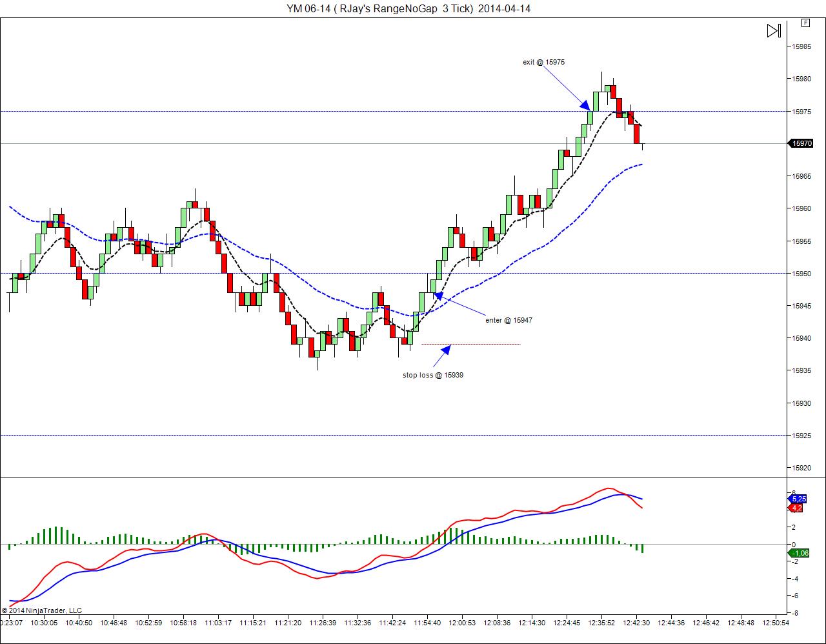The width and height of the screenshot is (826, 644).
Task: Click the 12:46:42 time axis label
Action: [706, 623]
